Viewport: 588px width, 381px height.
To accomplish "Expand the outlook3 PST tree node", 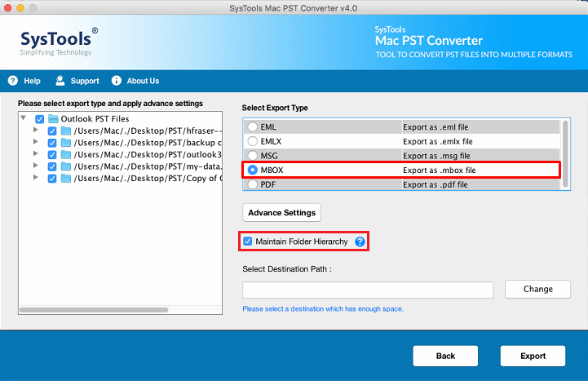I will coord(36,153).
